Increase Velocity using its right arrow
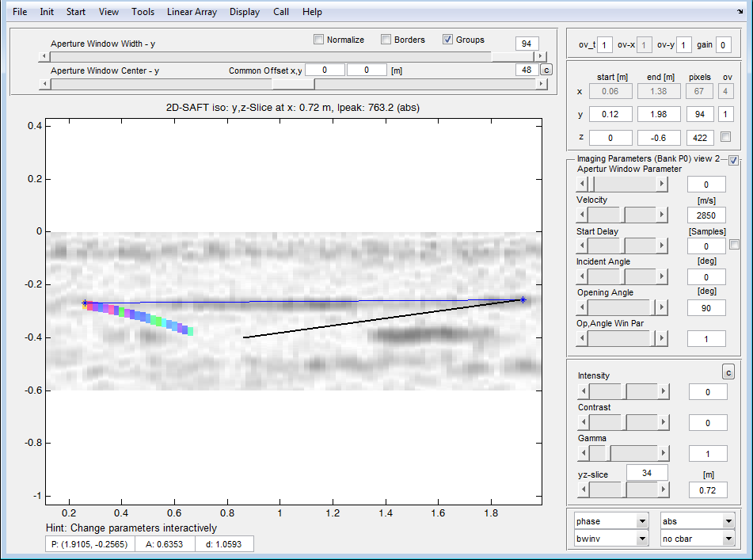 (662, 214)
